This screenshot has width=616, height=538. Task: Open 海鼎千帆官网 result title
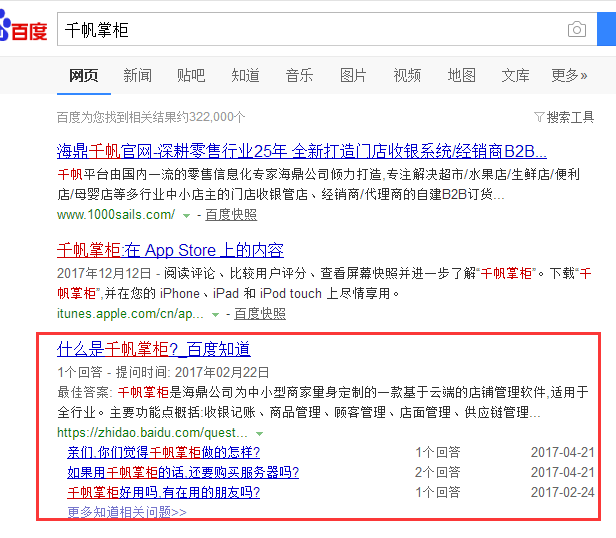pos(301,151)
